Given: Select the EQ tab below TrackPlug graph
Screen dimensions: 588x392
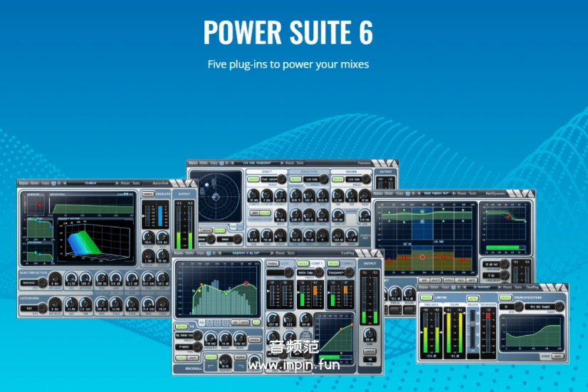Looking at the screenshot, I should click(x=201, y=323).
